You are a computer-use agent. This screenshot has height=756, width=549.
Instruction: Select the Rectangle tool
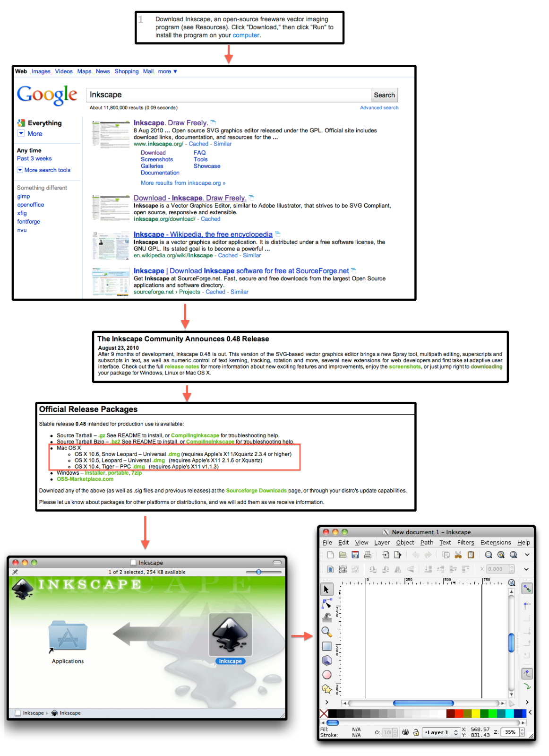(326, 646)
